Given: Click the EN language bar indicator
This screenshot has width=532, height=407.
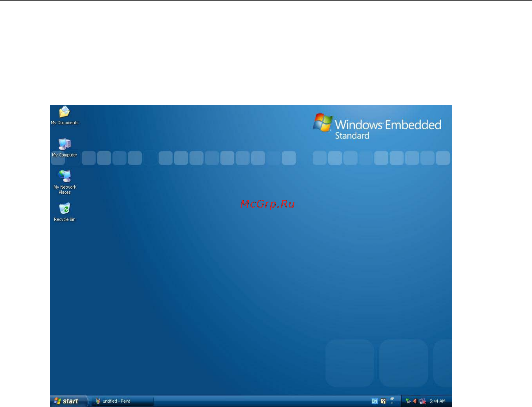Looking at the screenshot, I should 374,401.
